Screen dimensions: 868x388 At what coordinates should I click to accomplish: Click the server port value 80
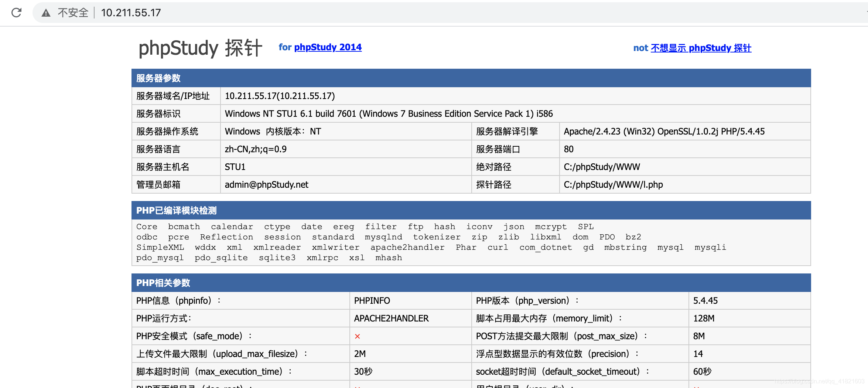(568, 149)
